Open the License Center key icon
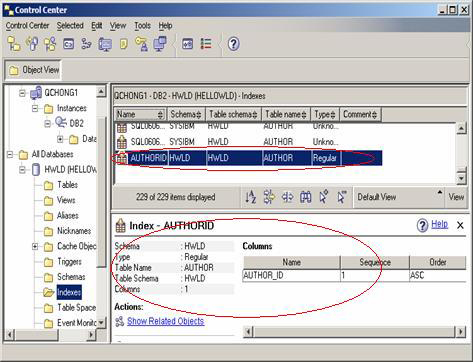Image resolution: width=473 pixels, height=362 pixels. (x=141, y=44)
